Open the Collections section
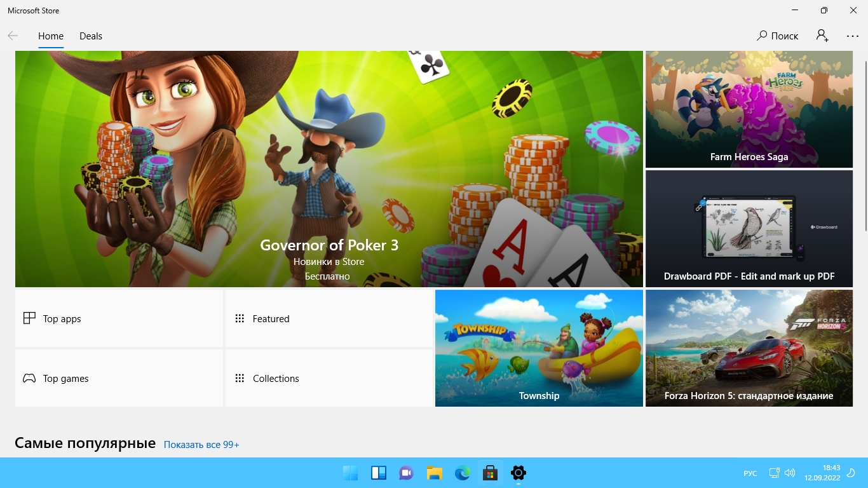This screenshot has height=488, width=868. [329, 378]
